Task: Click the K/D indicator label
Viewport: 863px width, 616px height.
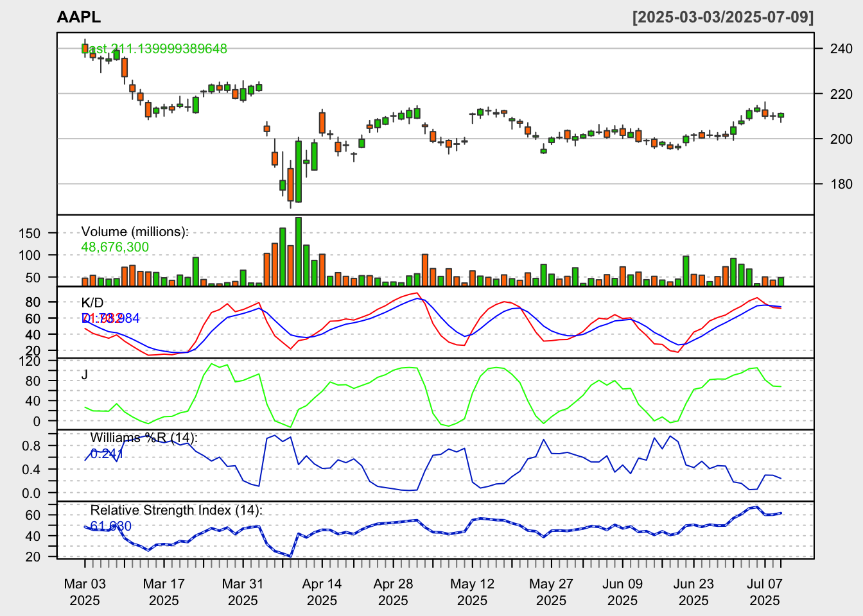Action: point(92,303)
